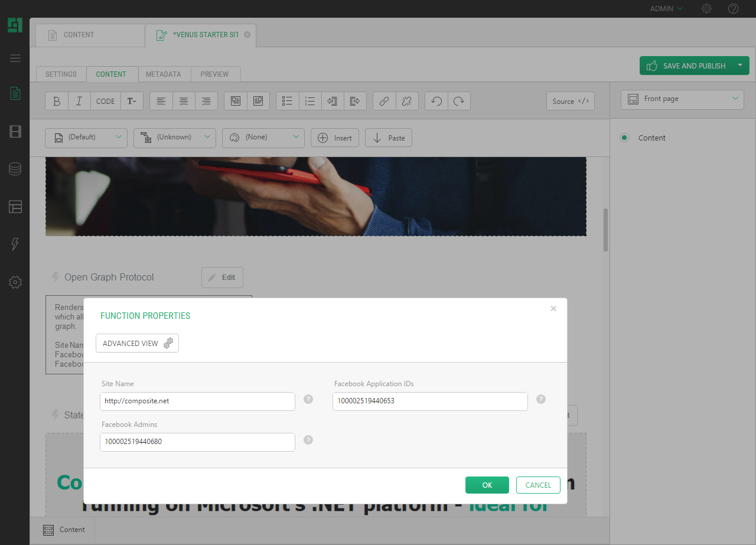Click the insert link icon
Viewport: 756px width, 545px height.
tap(384, 101)
